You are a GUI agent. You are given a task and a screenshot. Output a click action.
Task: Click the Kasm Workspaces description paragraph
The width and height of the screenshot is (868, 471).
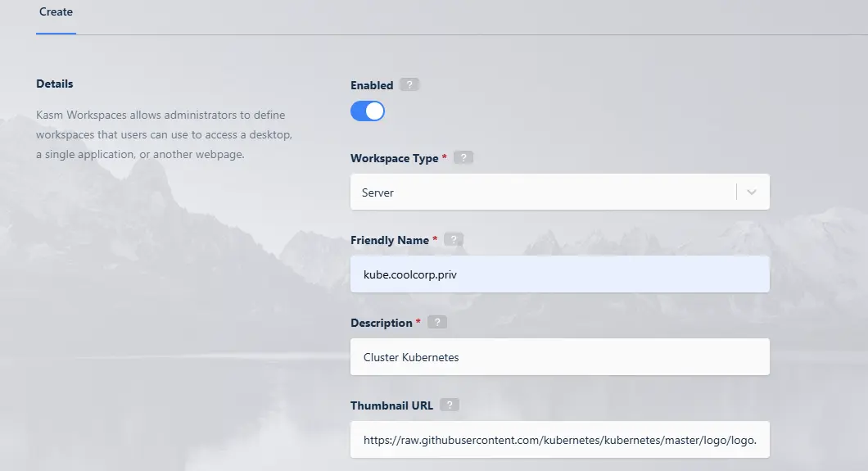(x=164, y=134)
